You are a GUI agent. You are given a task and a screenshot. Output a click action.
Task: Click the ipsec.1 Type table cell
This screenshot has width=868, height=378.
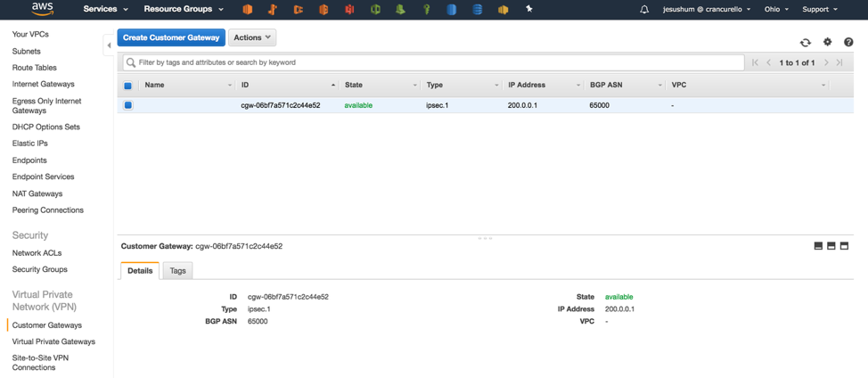point(438,105)
